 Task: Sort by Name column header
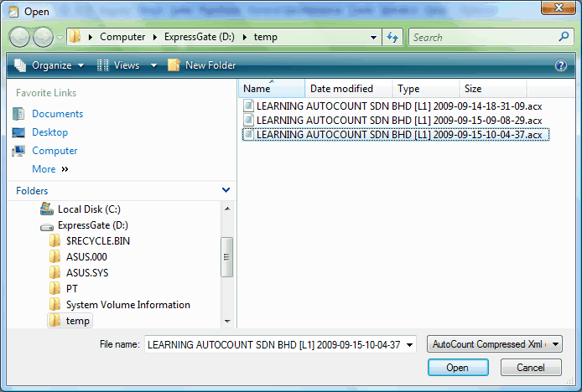pos(272,89)
